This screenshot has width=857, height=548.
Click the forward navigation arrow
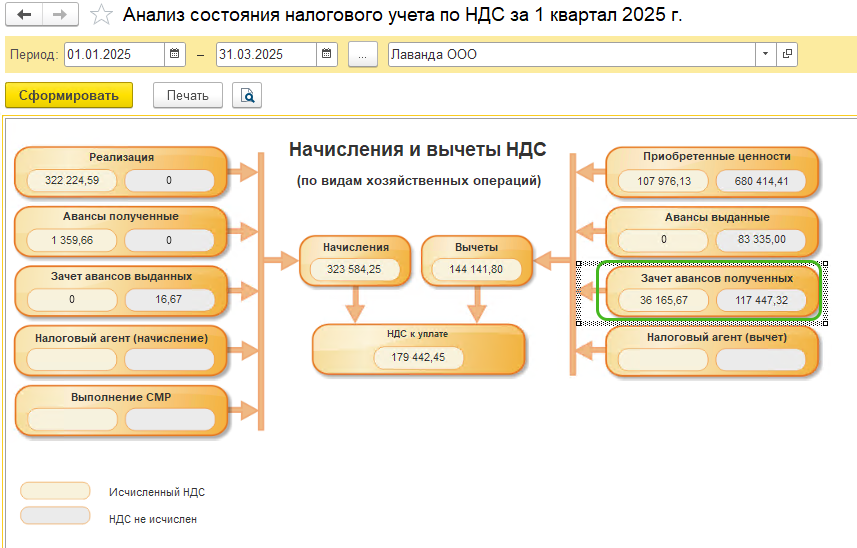59,15
